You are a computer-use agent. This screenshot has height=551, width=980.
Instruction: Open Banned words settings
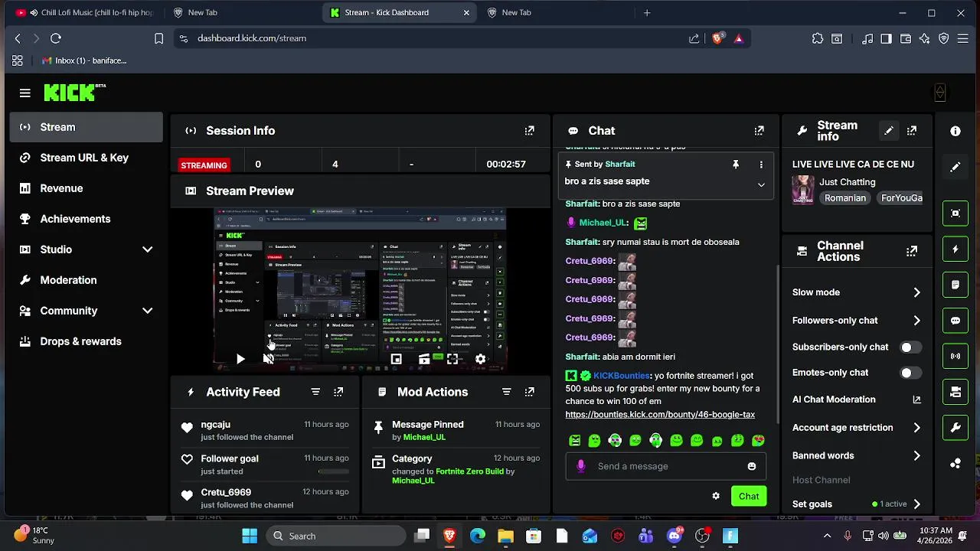point(857,455)
